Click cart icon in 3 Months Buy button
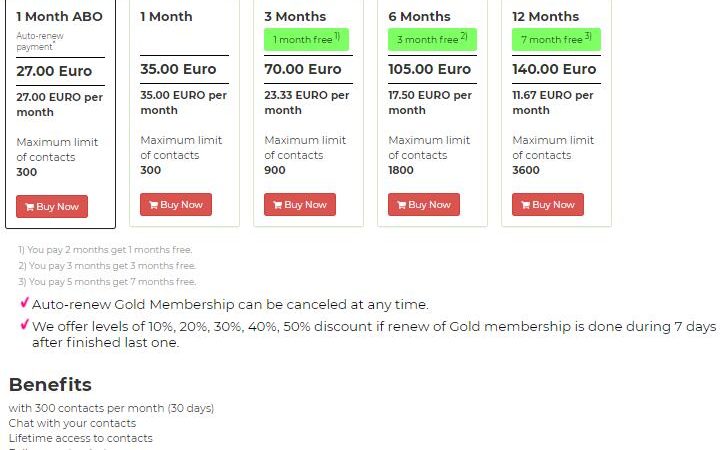The width and height of the screenshot is (720, 450). click(x=277, y=205)
